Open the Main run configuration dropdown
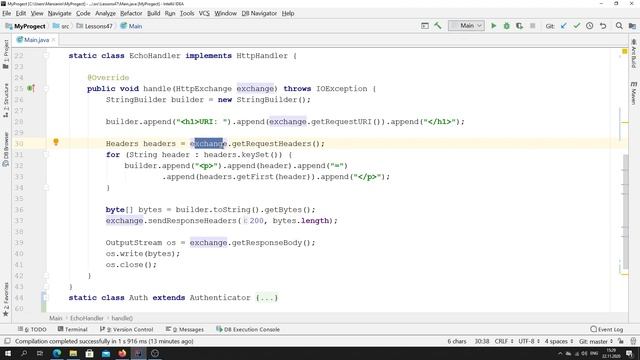This screenshot has height=360, width=640. tap(466, 26)
